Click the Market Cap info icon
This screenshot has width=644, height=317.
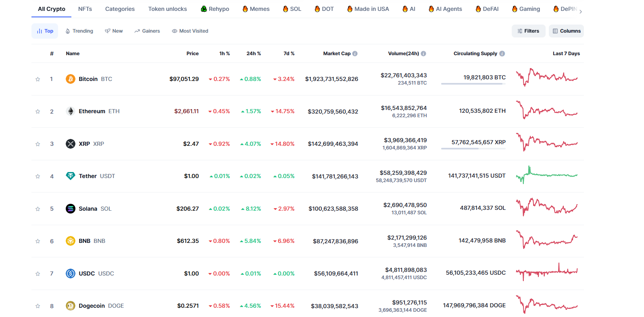click(x=355, y=54)
